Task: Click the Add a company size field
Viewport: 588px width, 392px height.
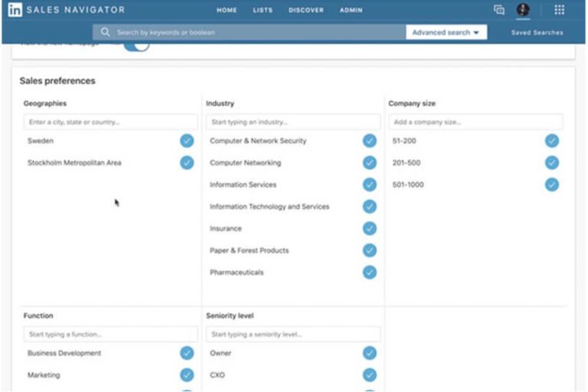Action: pos(475,122)
